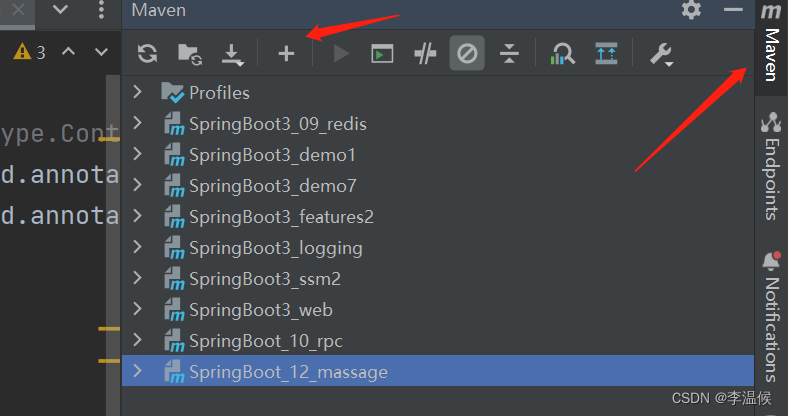The height and width of the screenshot is (416, 788).
Task: Go to next highlighted error arrow
Action: [102, 51]
